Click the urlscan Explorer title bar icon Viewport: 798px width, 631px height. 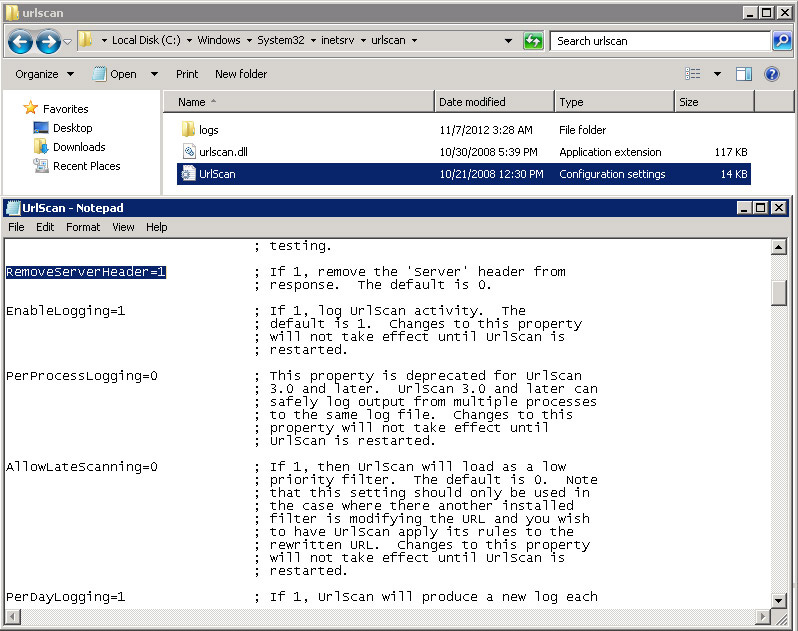coord(13,13)
